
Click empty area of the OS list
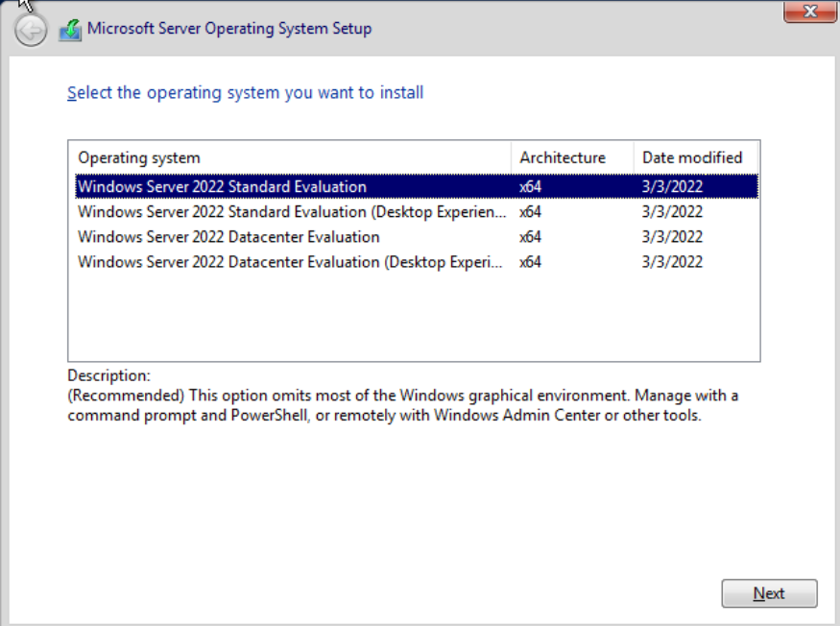tap(413, 317)
